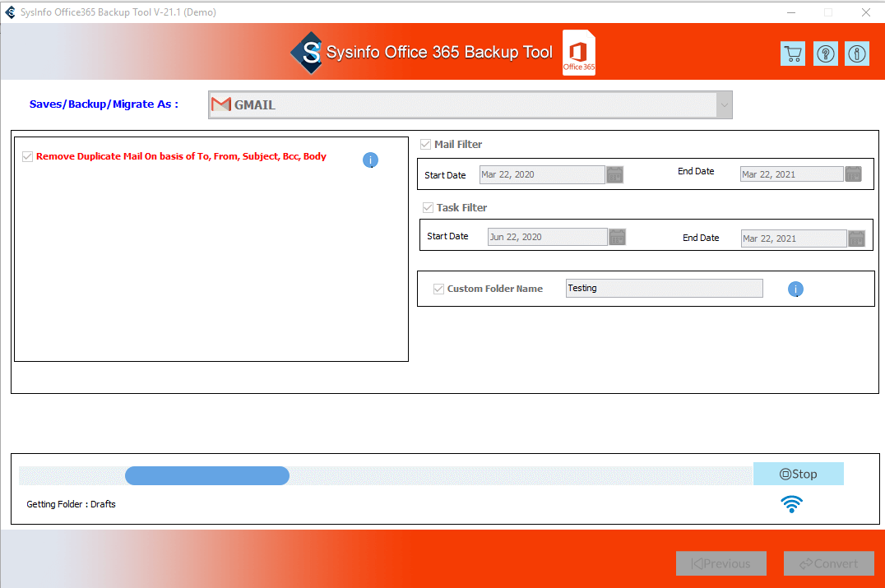Open calendar for Task Filter Start Date
This screenshot has height=588, width=885.
point(617,237)
